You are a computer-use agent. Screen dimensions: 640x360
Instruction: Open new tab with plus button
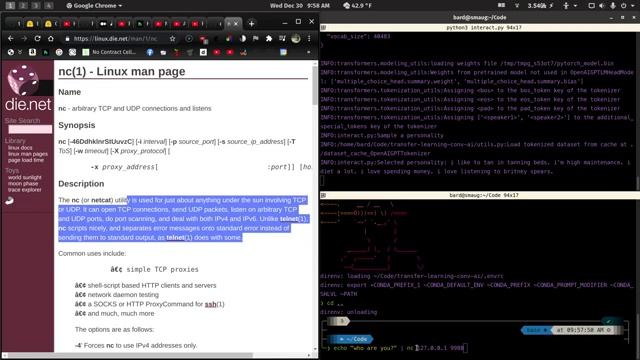[251, 24]
